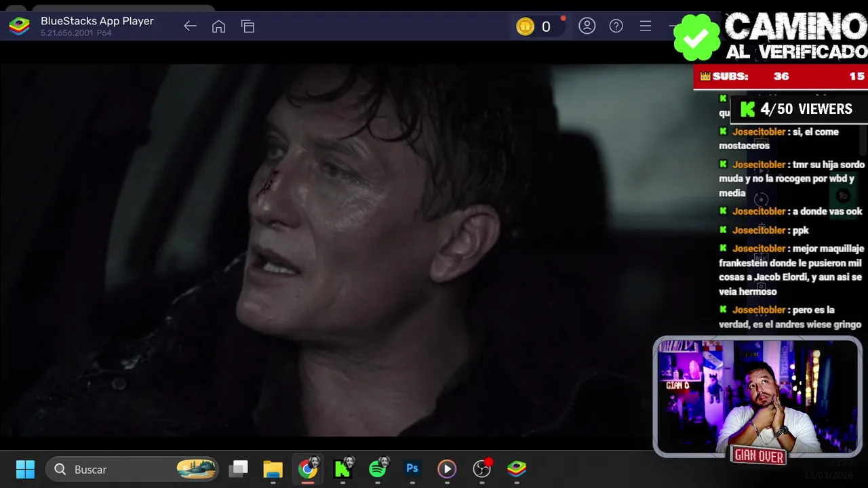Click the 'BlueStacks App Player' title text

pos(97,21)
